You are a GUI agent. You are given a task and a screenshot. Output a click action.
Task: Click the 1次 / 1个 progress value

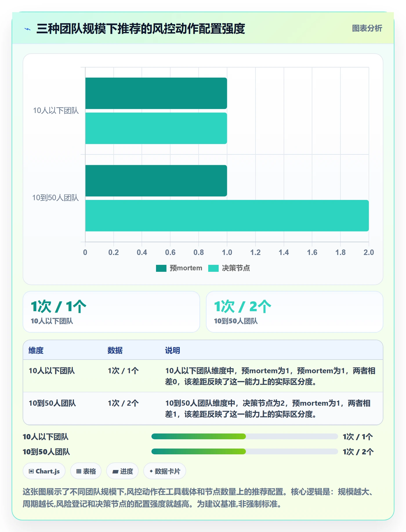tap(358, 437)
